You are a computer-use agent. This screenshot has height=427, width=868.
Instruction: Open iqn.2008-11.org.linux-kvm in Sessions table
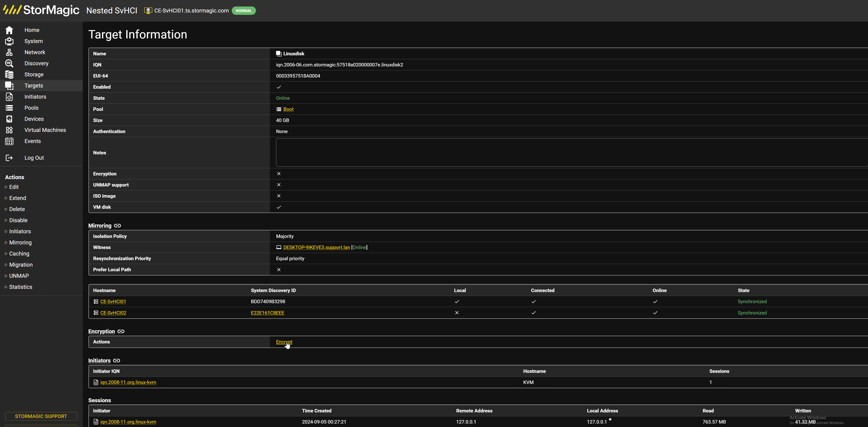pos(128,422)
